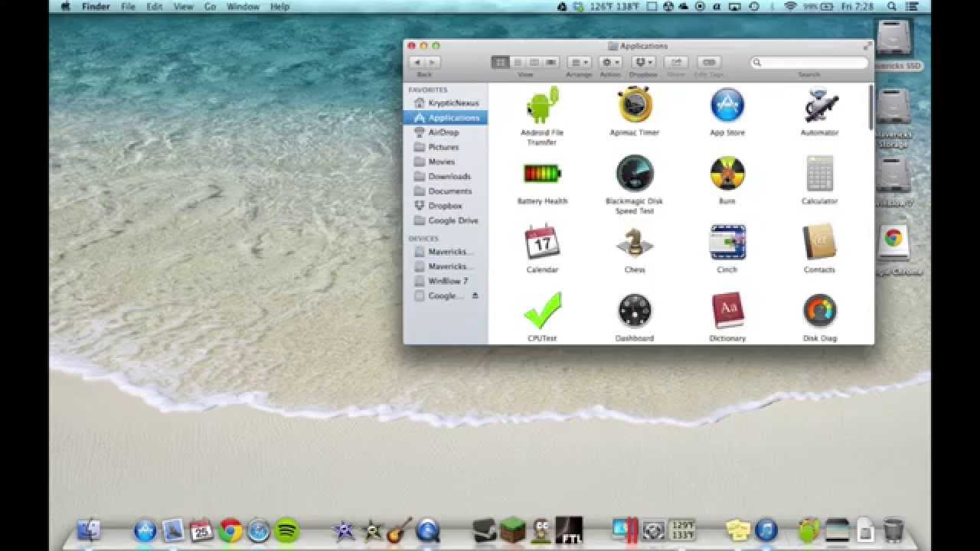Select WinBlow 7 device in sidebar

(x=446, y=281)
